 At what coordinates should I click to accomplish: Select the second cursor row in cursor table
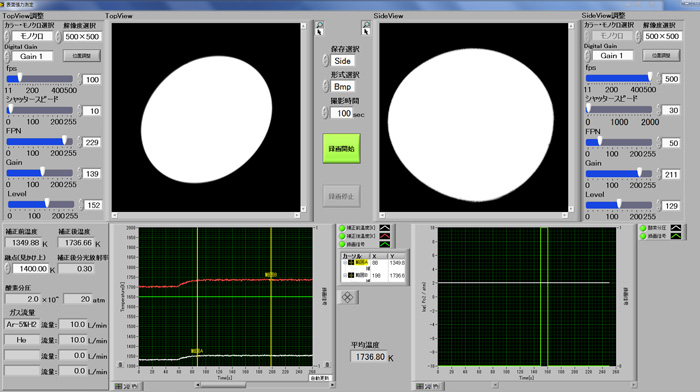tap(373, 276)
